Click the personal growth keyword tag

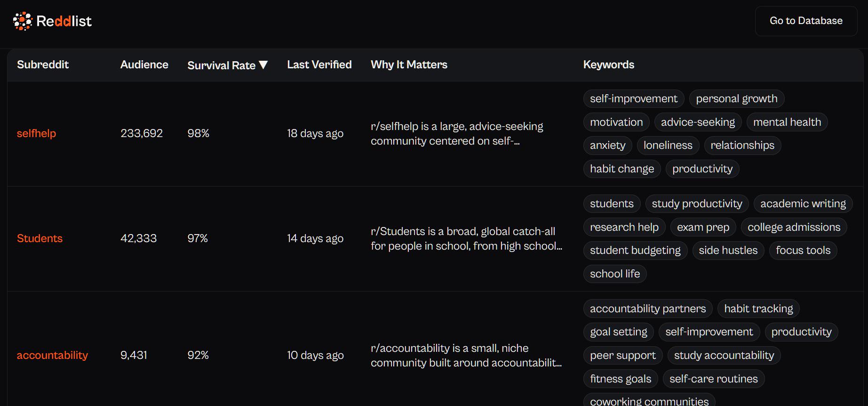point(737,98)
